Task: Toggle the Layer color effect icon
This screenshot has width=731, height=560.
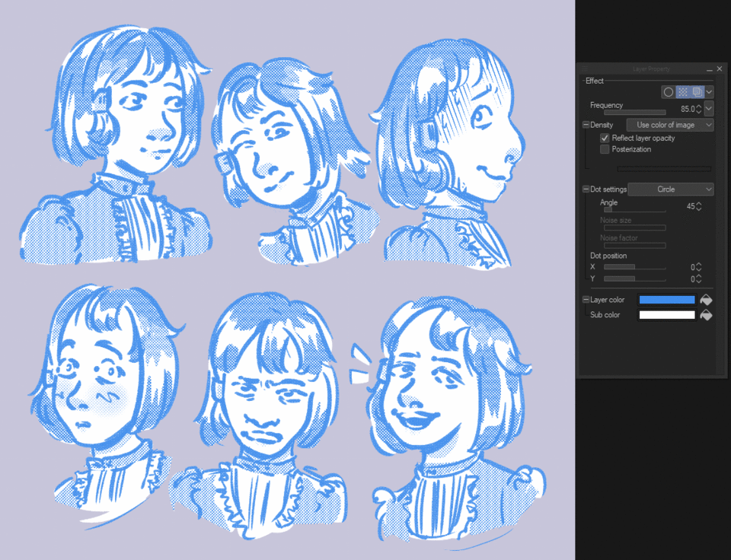Action: coord(697,92)
